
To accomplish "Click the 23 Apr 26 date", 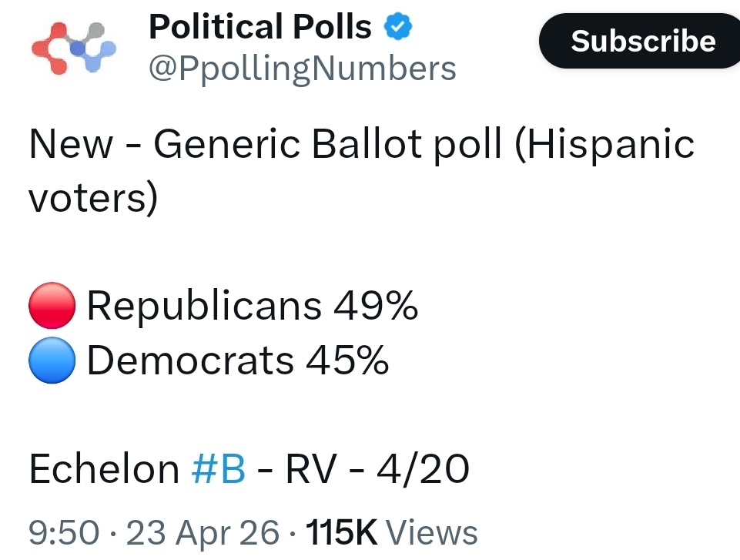I will [x=202, y=532].
